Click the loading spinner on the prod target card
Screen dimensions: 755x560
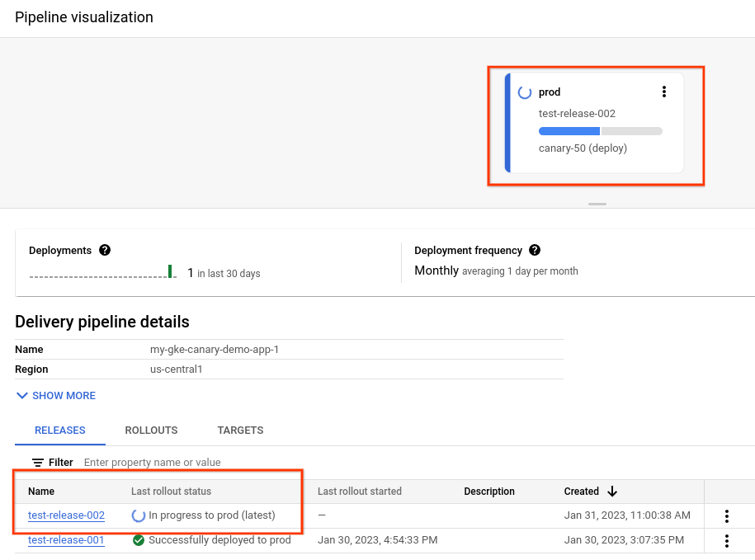click(525, 92)
